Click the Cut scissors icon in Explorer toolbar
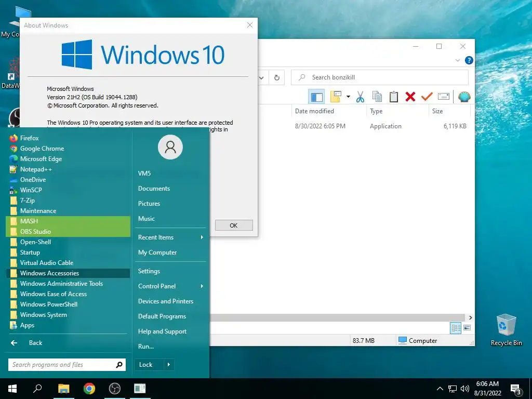 (x=360, y=97)
